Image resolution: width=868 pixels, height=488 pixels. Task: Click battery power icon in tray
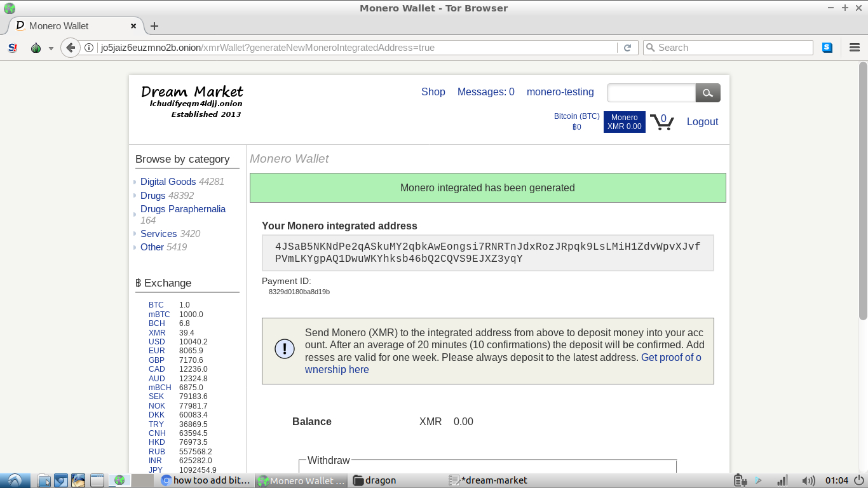click(739, 480)
